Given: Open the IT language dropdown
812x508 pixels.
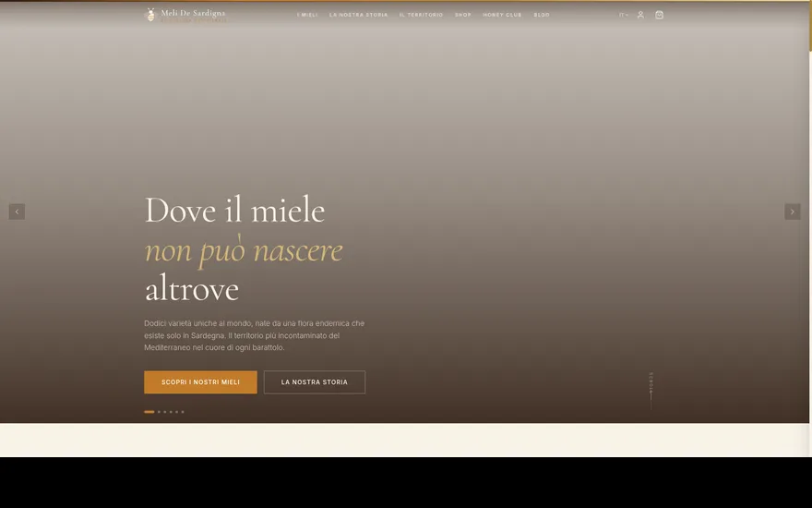Looking at the screenshot, I should 624,15.
